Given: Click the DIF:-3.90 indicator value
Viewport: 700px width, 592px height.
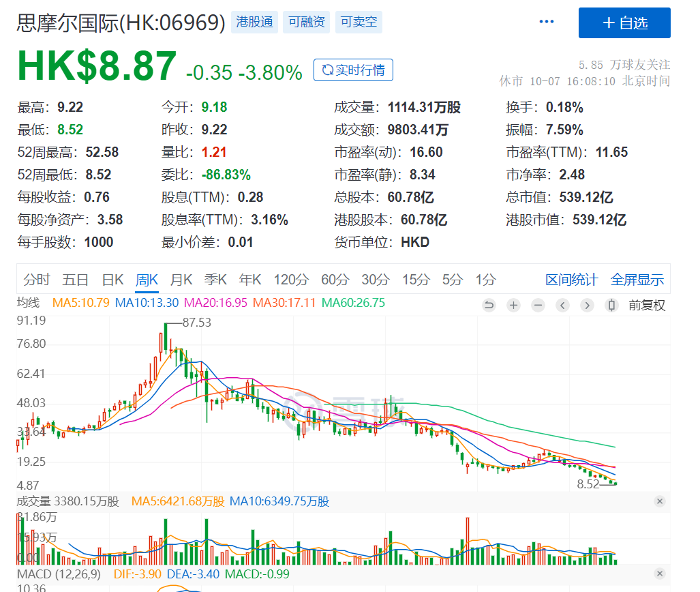Looking at the screenshot, I should (x=138, y=574).
